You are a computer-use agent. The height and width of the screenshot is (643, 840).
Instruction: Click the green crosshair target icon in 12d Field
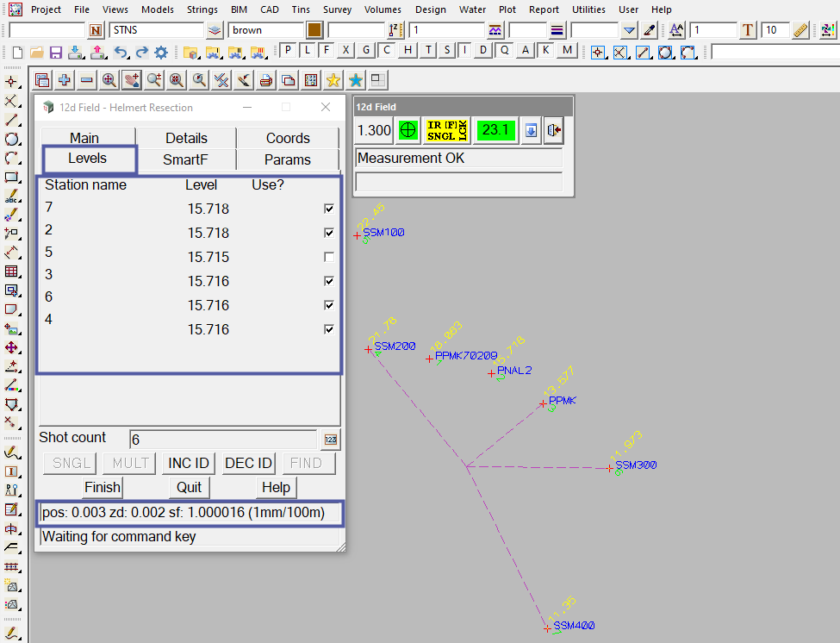408,130
